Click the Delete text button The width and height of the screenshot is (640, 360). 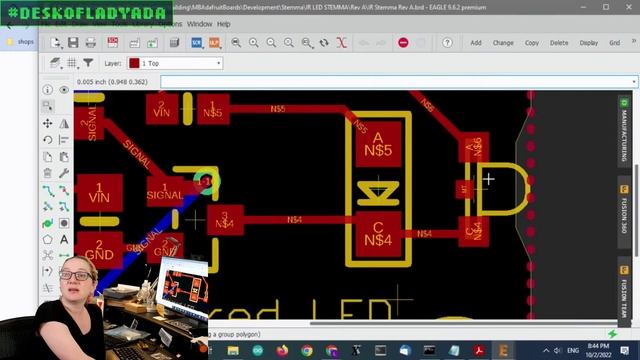coord(559,42)
